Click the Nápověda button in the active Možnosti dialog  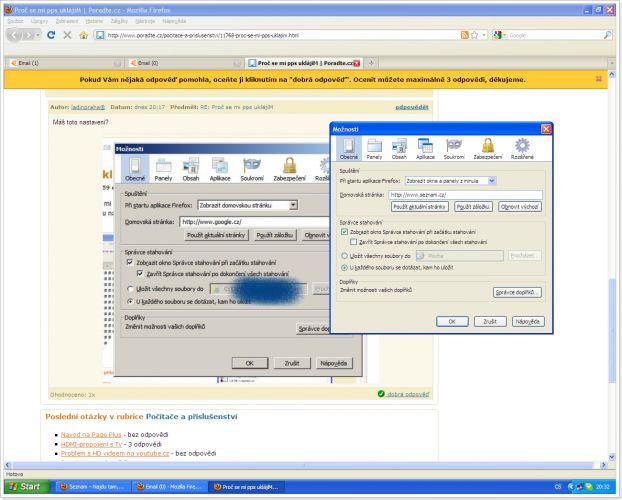point(528,321)
